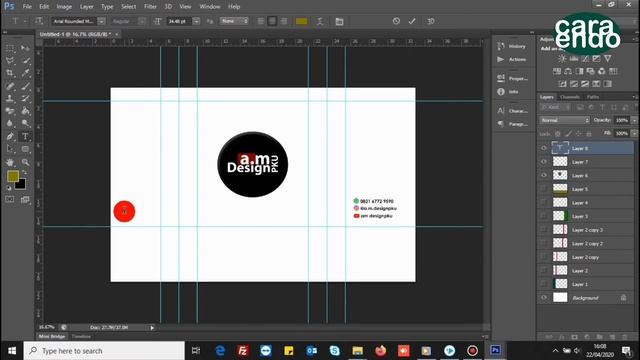
Task: Create warped text
Action: click(320, 21)
